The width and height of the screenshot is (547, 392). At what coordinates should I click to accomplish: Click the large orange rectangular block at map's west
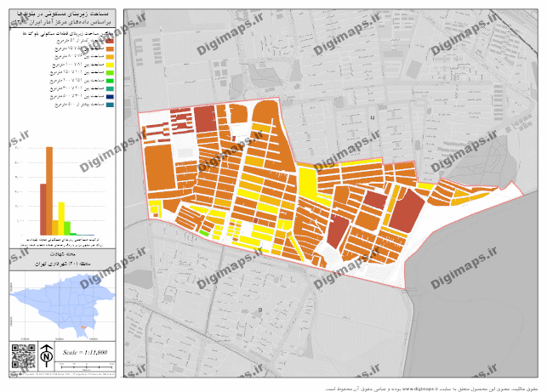click(160, 168)
